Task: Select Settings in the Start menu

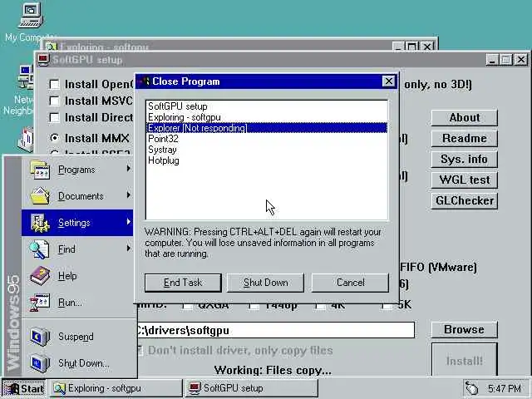Action: click(77, 223)
